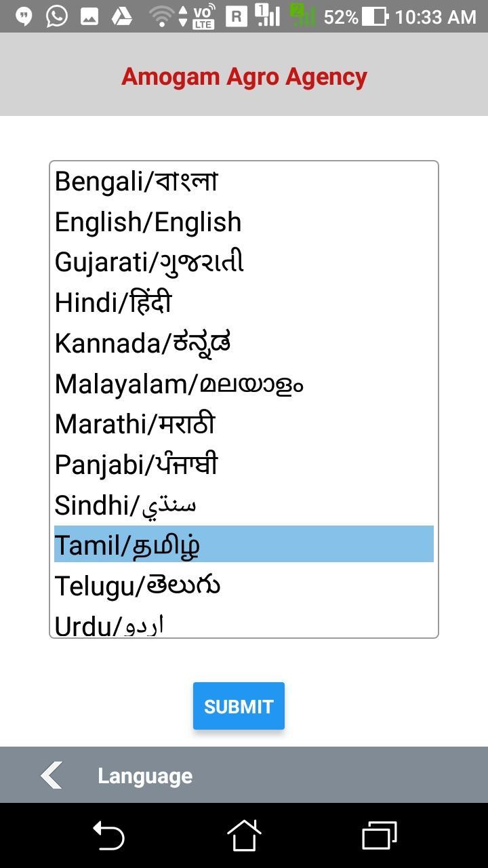The height and width of the screenshot is (868, 488).
Task: Tap the Android back navigation button
Action: pyautogui.click(x=108, y=835)
